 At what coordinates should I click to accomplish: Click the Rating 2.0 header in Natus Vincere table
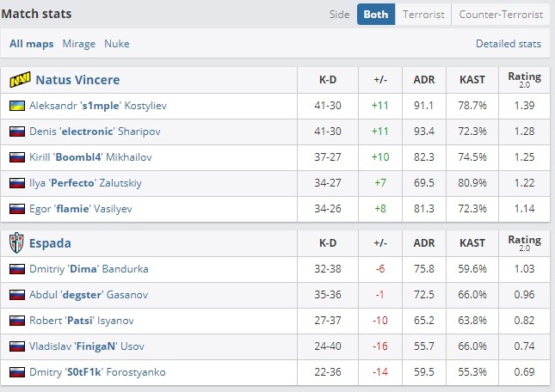tap(524, 80)
